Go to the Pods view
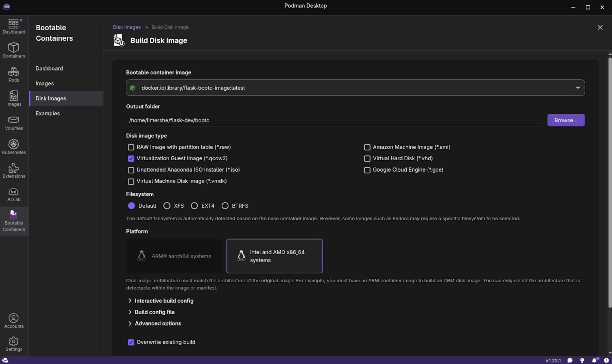This screenshot has width=612, height=364. pos(14,74)
